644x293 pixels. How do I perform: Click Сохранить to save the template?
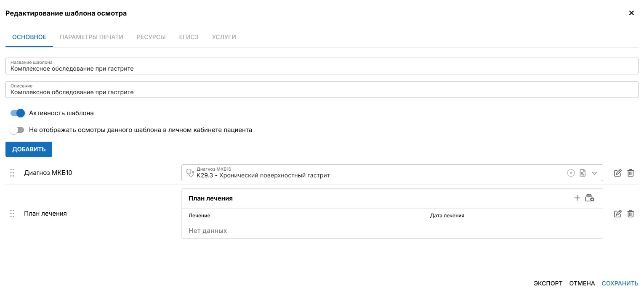620,283
